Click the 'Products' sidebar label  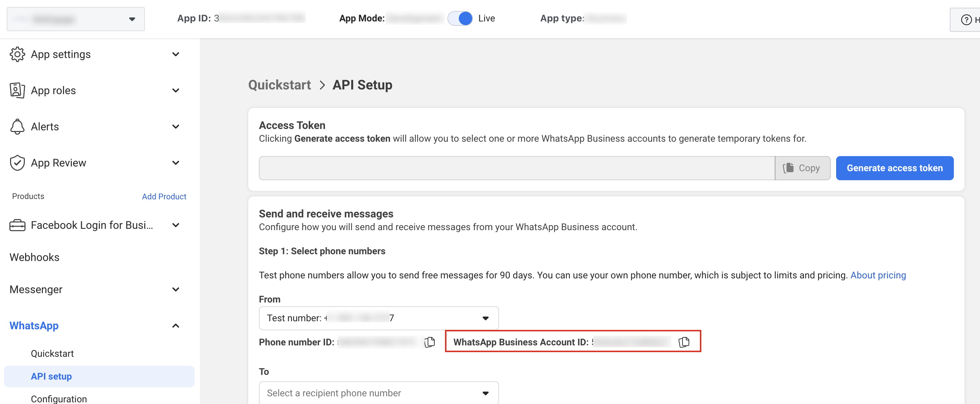click(28, 196)
